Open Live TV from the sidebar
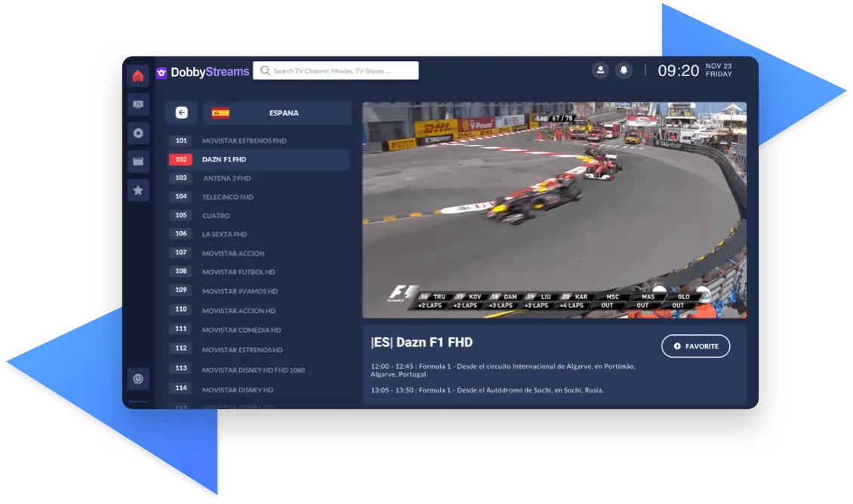Image resolution: width=853 pixels, height=504 pixels. pyautogui.click(x=138, y=104)
